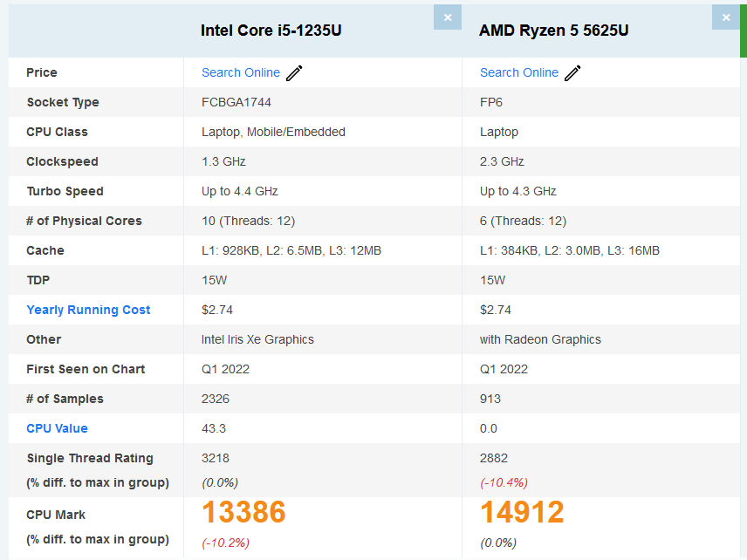Image resolution: width=747 pixels, height=560 pixels.
Task: Select the Intel Core i5-1235U column title
Action: click(x=271, y=31)
